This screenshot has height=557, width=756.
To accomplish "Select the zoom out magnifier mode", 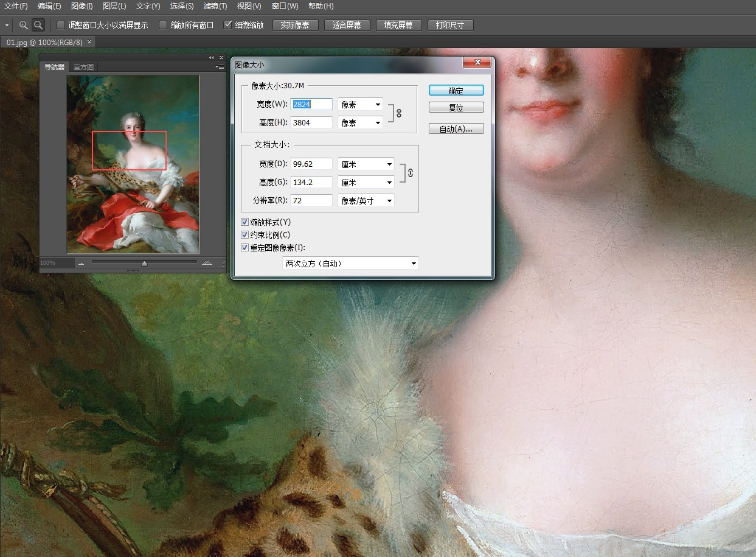I will 38,25.
